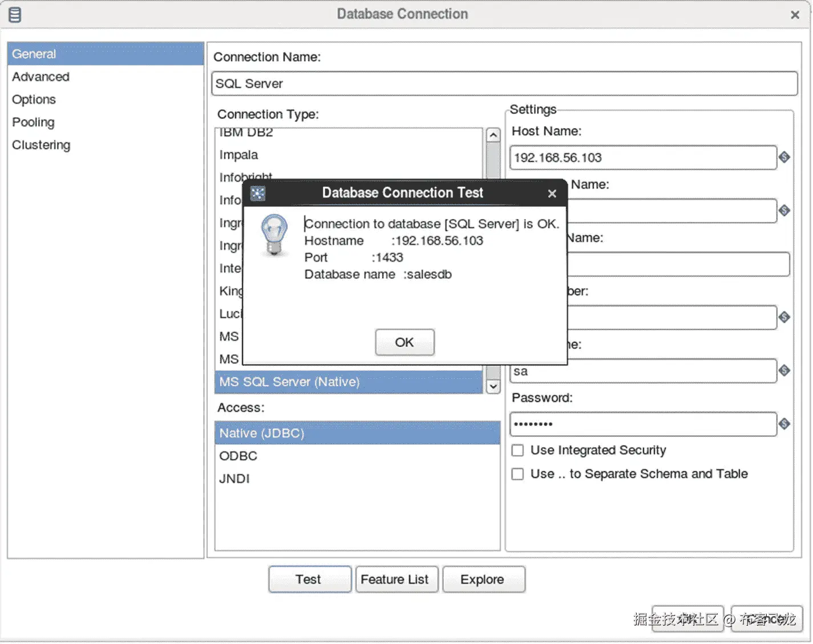The image size is (813, 644).
Task: Click the Host Name field showing 192.168.56.103
Action: pyautogui.click(x=643, y=157)
